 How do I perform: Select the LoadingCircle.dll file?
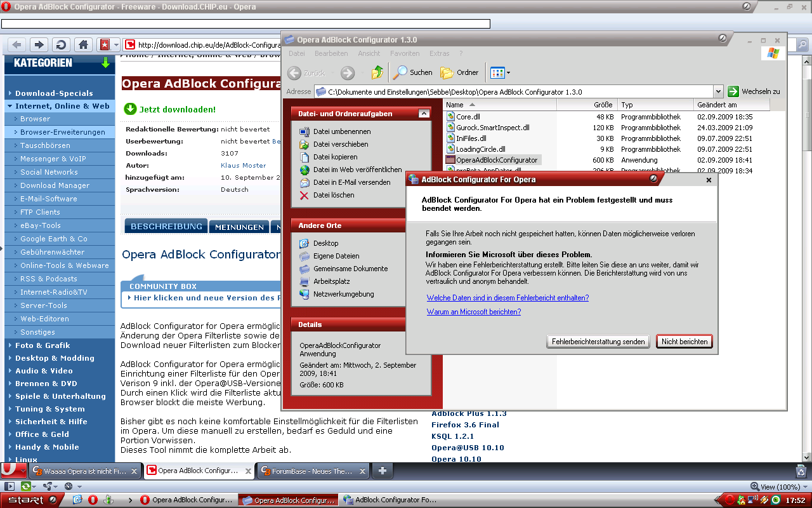[x=476, y=149]
